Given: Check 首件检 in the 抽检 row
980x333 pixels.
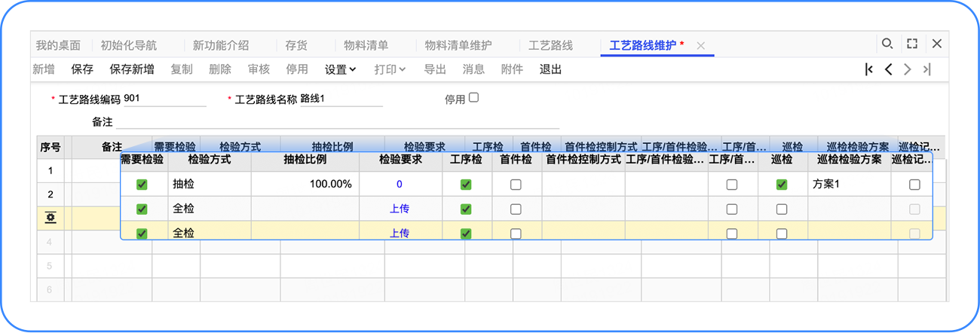Looking at the screenshot, I should click(x=516, y=185).
